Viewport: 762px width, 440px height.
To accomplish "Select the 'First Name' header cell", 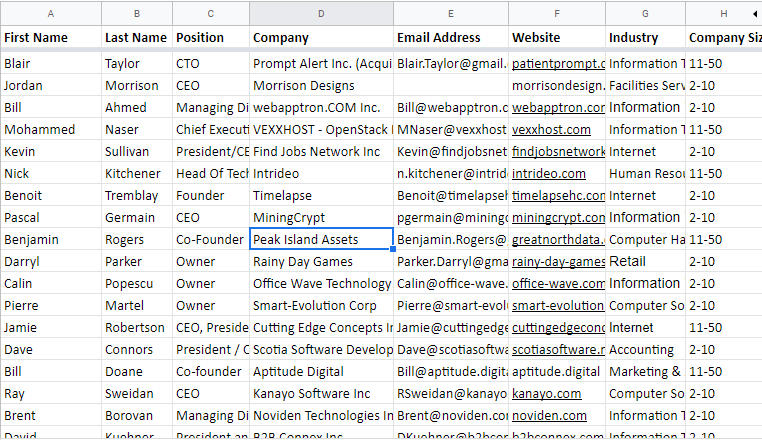I will click(51, 37).
